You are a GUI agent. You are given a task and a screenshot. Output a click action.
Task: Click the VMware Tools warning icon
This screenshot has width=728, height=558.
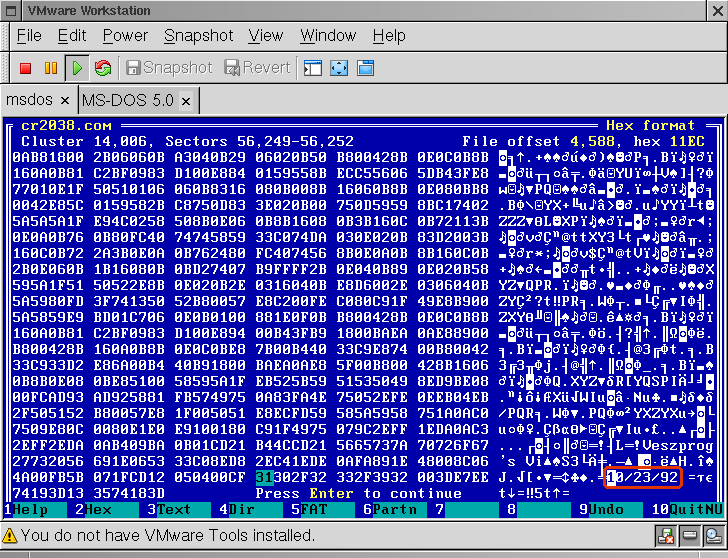tap(10, 536)
